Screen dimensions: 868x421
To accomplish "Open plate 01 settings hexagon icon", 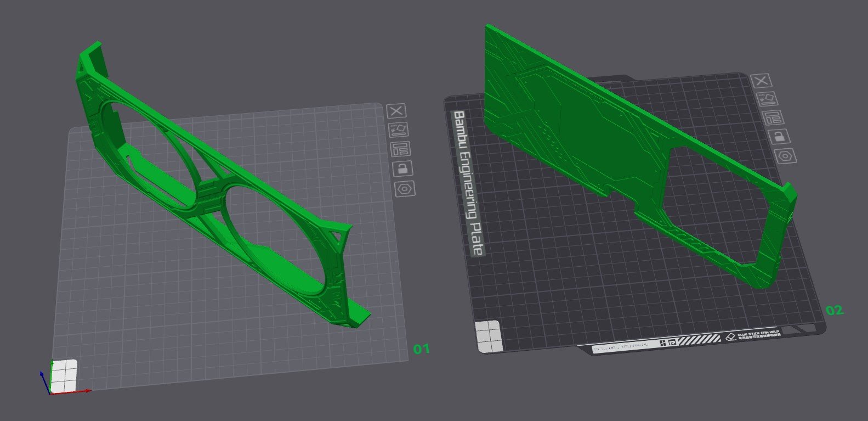I will tap(405, 189).
